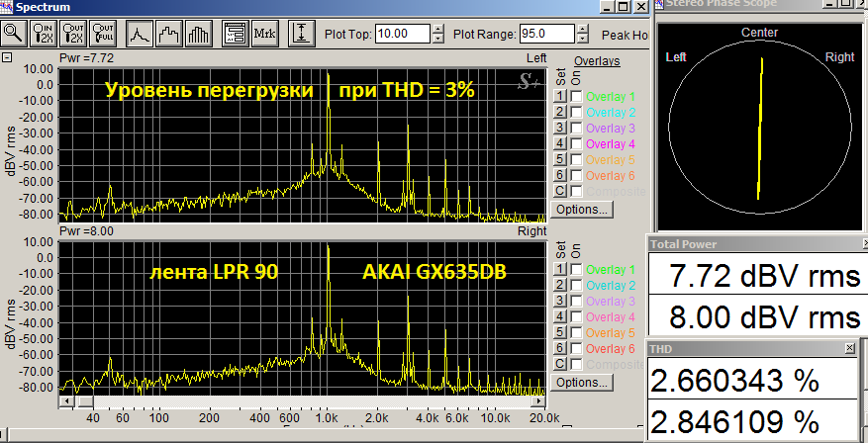
Task: Click the frequency scrollbar left arrow
Action: [x=66, y=400]
